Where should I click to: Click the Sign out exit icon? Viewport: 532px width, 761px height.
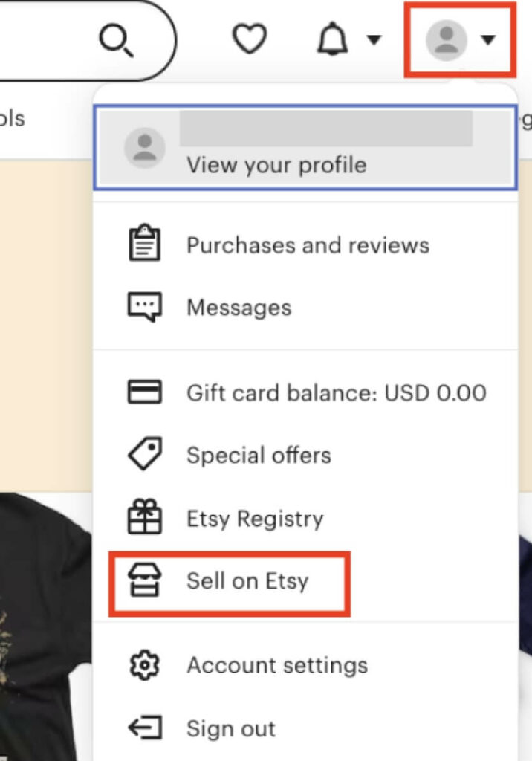click(x=146, y=728)
